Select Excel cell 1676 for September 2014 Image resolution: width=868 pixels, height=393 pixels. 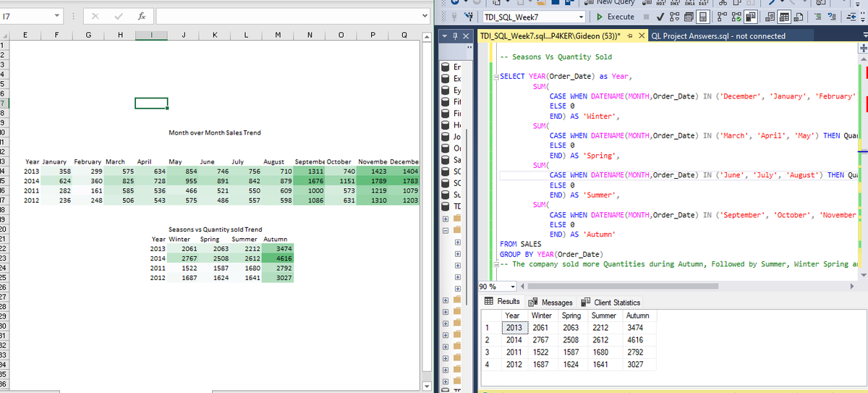(x=310, y=181)
